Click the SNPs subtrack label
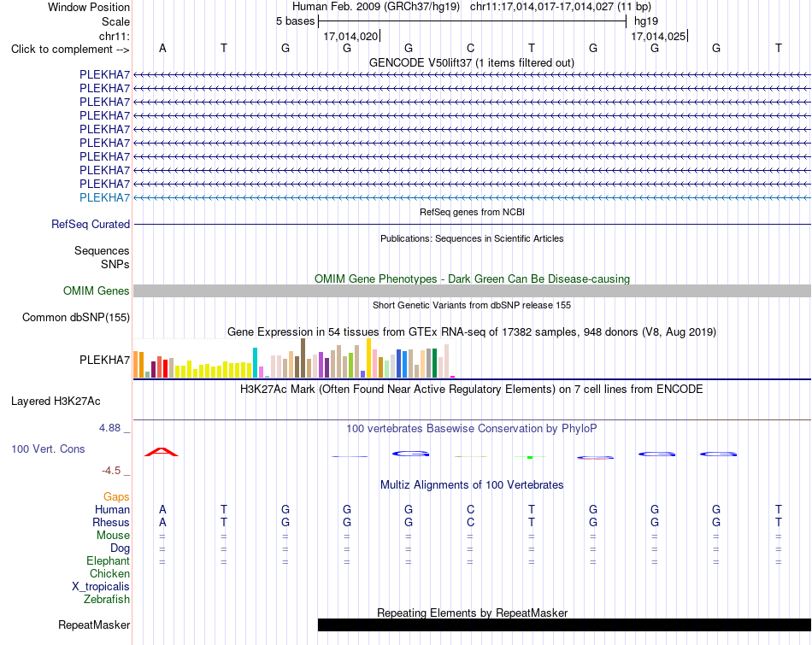812x645 pixels. pyautogui.click(x=115, y=264)
